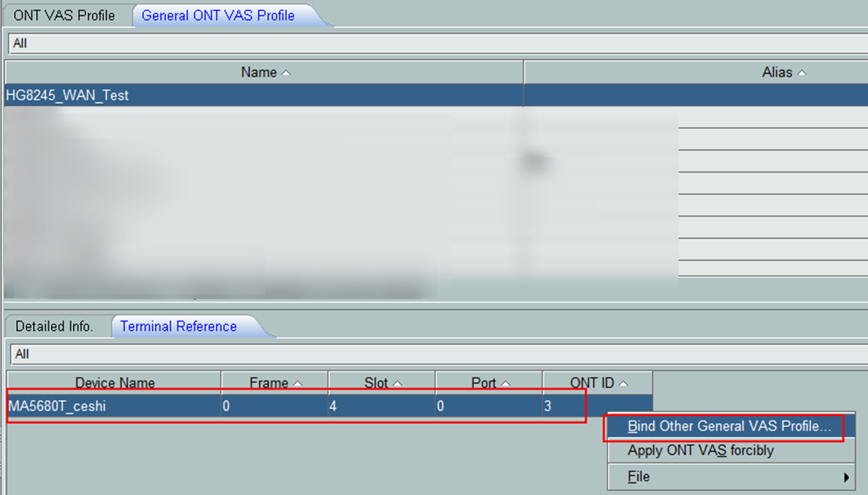Image resolution: width=868 pixels, height=495 pixels.
Task: Choose Apply ONT VAS forcibly
Action: point(700,451)
